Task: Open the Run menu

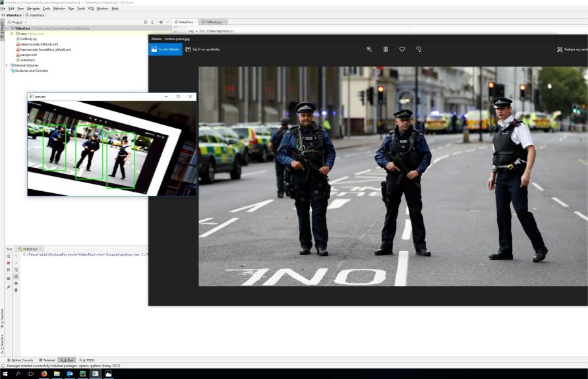Action: tap(71, 9)
